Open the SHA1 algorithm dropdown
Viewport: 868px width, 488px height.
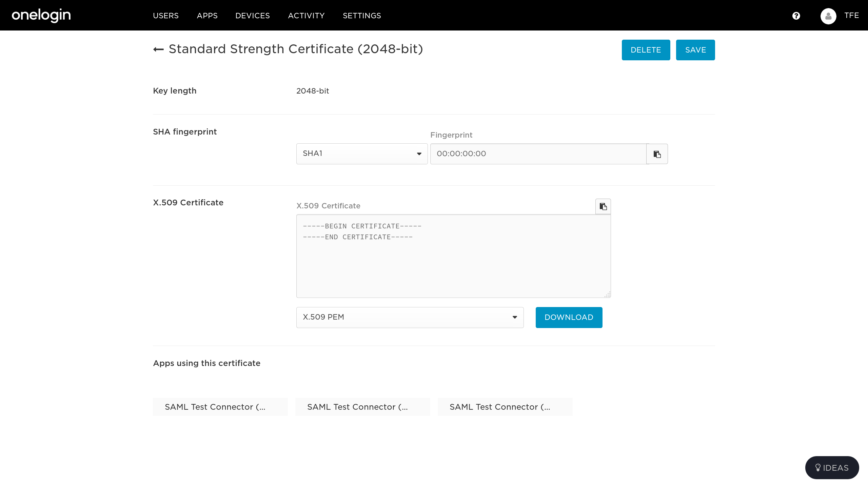coord(362,154)
